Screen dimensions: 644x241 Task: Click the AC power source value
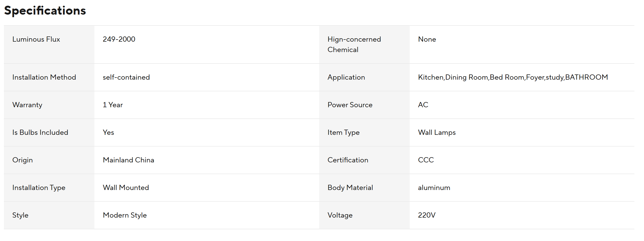coord(423,105)
